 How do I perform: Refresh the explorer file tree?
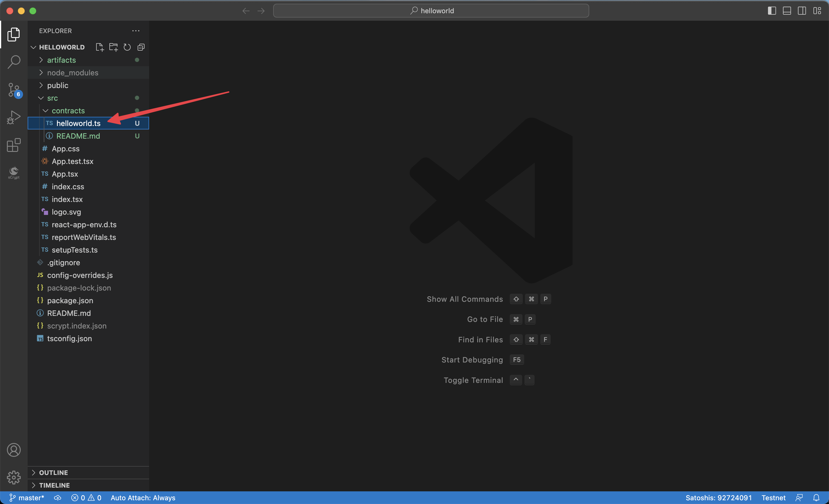(x=127, y=47)
